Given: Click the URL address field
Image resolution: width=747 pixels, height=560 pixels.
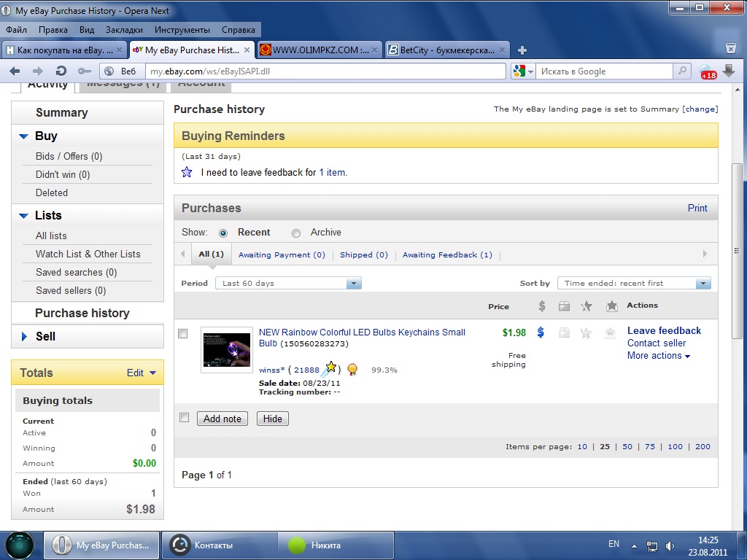Looking at the screenshot, I should (x=326, y=71).
